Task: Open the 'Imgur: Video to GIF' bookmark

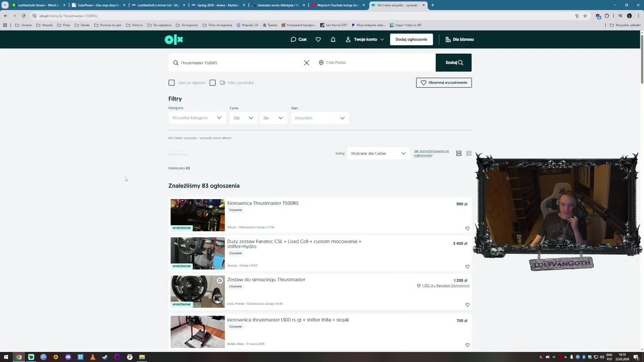Action: coord(406,25)
